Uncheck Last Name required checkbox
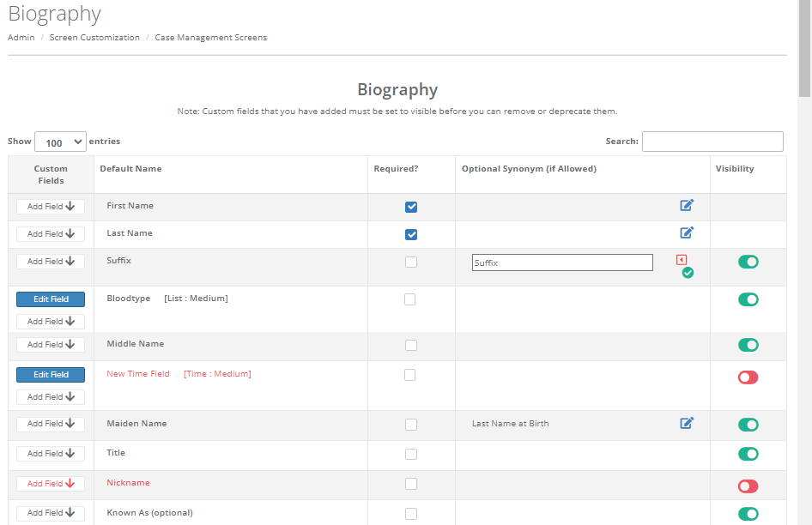 click(411, 234)
